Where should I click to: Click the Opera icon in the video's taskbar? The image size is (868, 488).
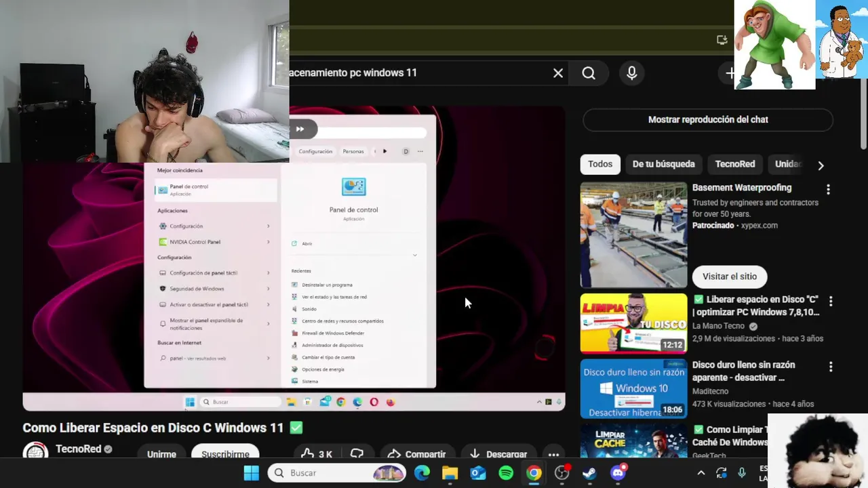pyautogui.click(x=374, y=402)
